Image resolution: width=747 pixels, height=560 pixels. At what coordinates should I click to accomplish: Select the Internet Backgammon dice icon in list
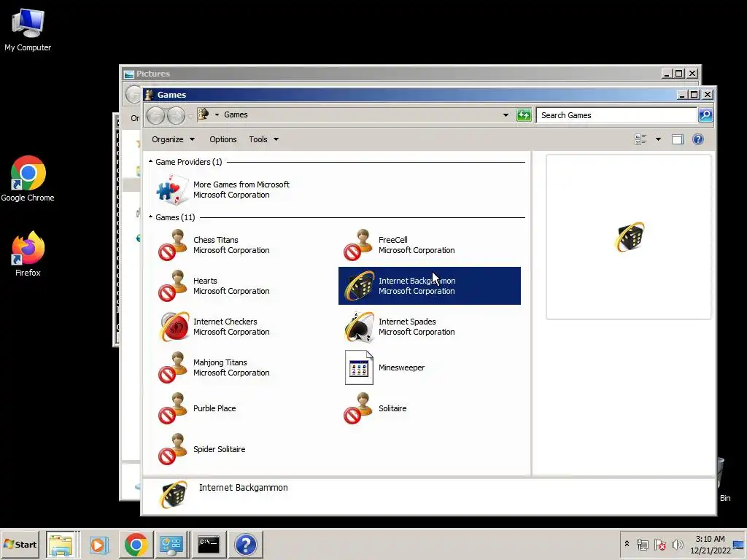coord(359,286)
